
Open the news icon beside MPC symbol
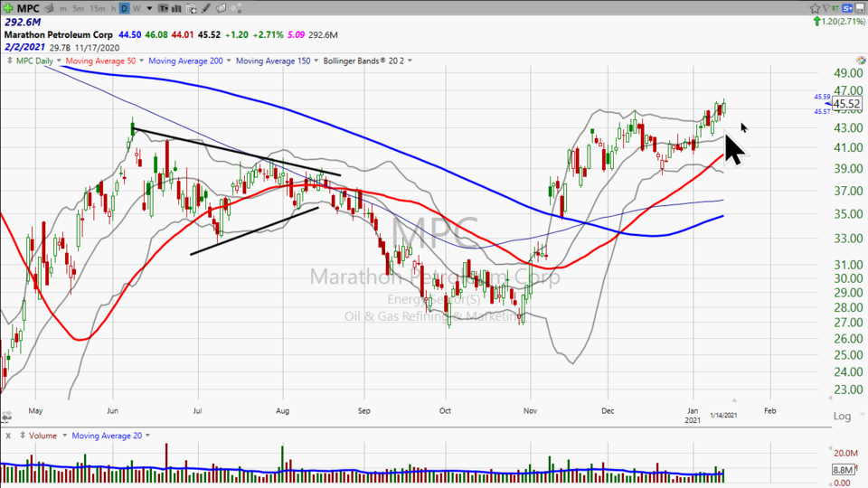point(49,8)
